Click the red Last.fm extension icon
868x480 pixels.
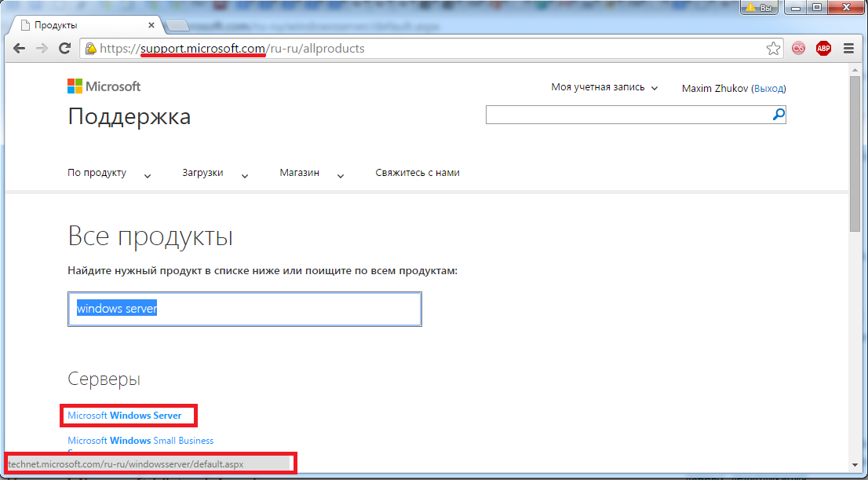coord(799,49)
